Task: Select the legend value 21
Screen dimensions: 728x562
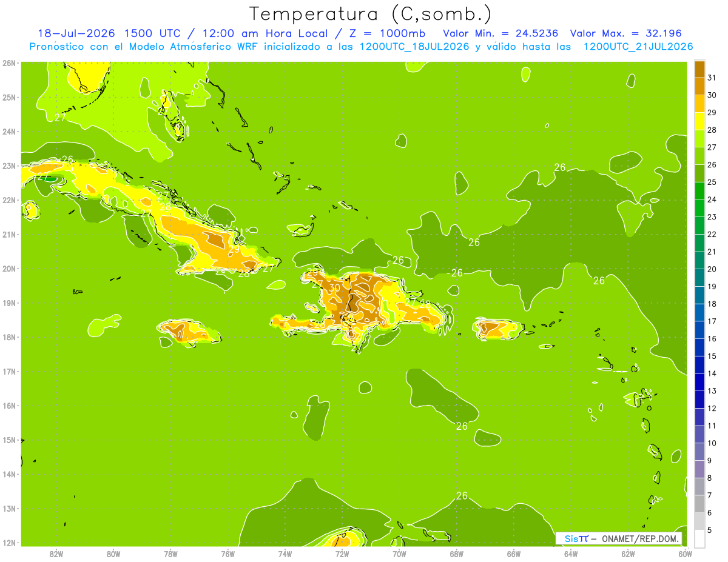Action: click(x=712, y=252)
